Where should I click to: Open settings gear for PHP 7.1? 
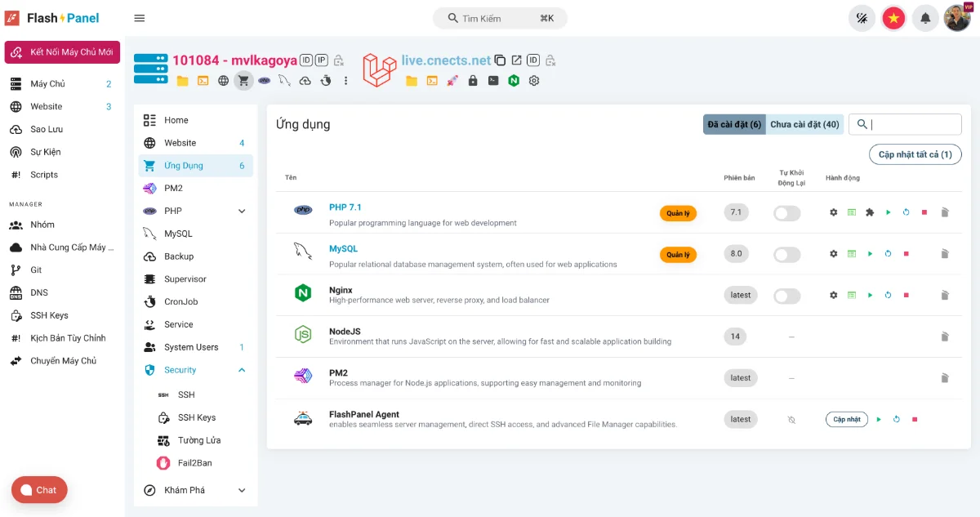(x=833, y=212)
